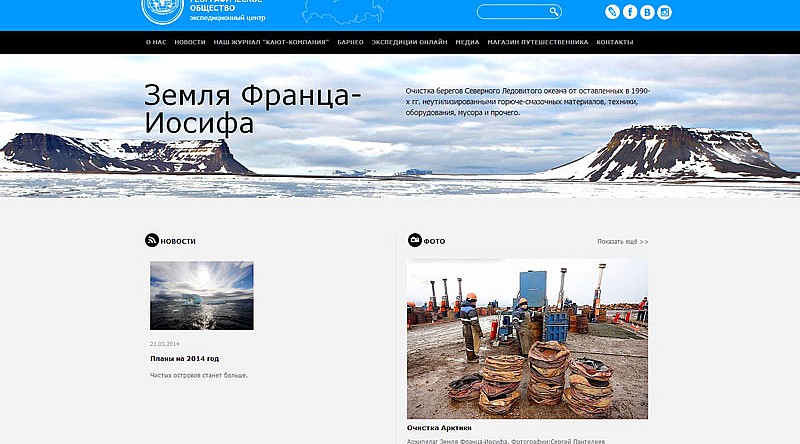The width and height of the screenshot is (800, 444).
Task: Open the МЕДИА menu item
Action: pyautogui.click(x=467, y=42)
